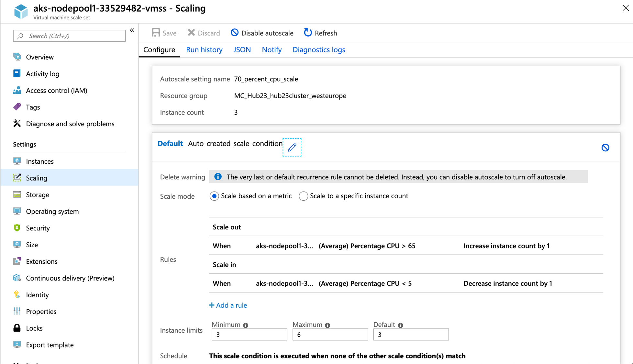The width and height of the screenshot is (633, 364).
Task: Click the Continuous delivery icon
Action: pyautogui.click(x=17, y=278)
